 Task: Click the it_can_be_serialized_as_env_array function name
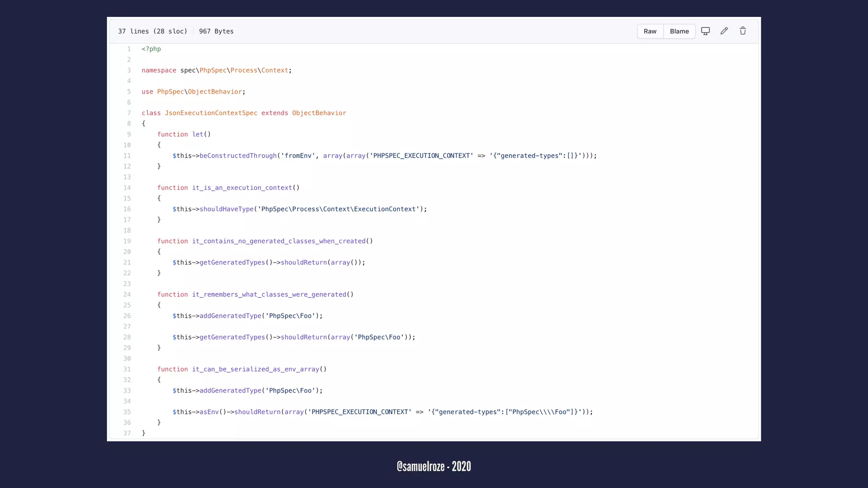(x=255, y=369)
